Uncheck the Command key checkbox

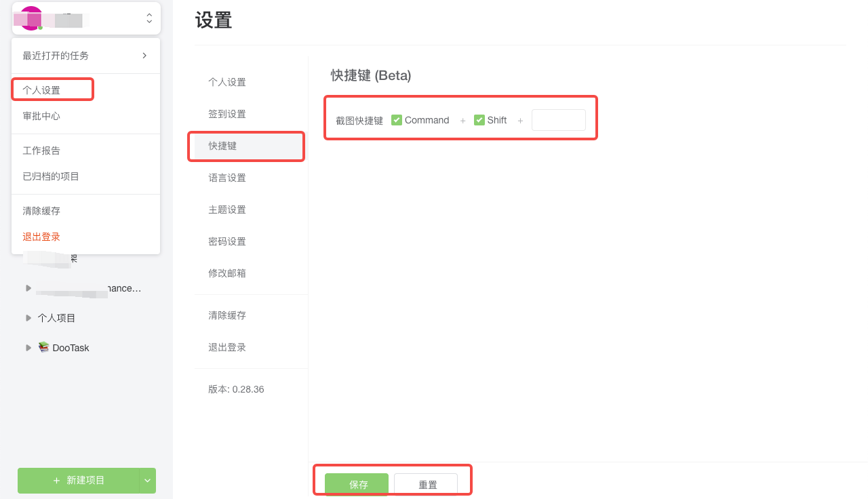click(x=396, y=119)
